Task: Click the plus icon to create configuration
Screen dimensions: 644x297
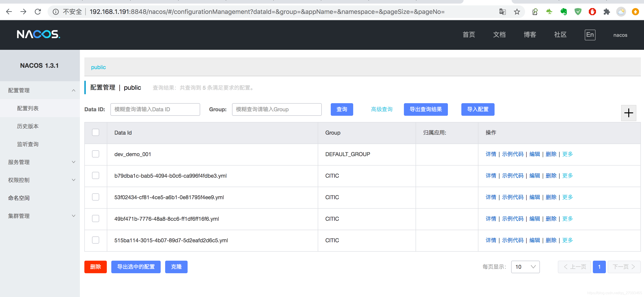Action: 628,113
